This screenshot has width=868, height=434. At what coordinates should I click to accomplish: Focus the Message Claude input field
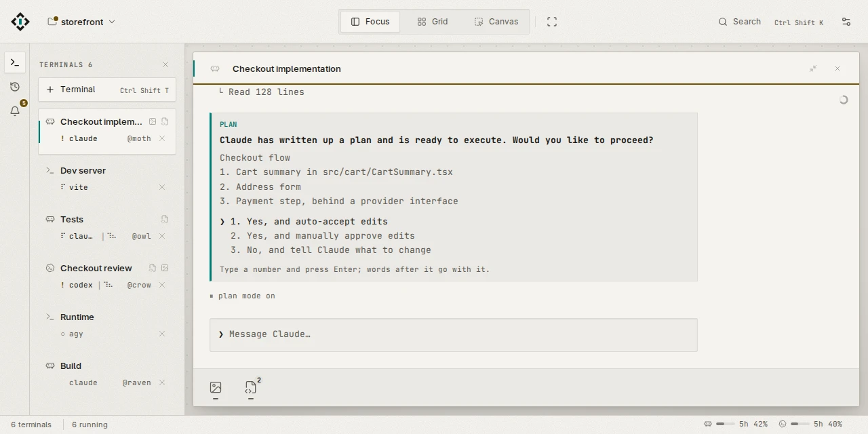click(454, 335)
